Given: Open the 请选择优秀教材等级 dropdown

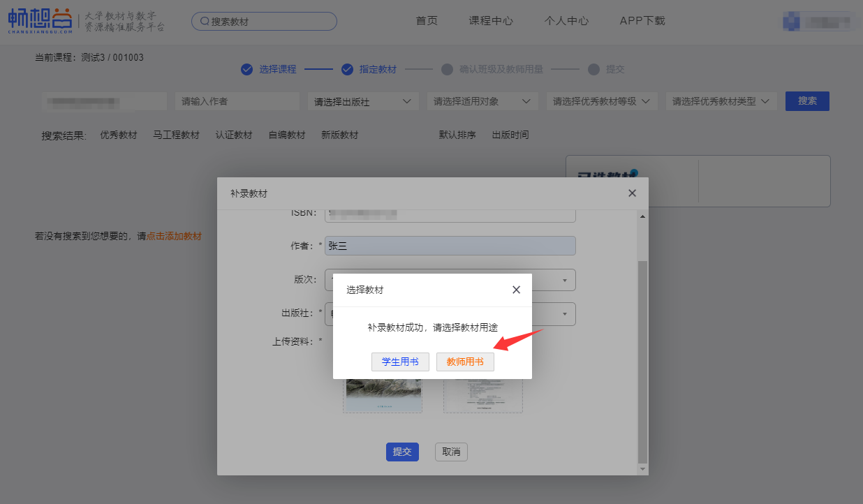Looking at the screenshot, I should (601, 102).
